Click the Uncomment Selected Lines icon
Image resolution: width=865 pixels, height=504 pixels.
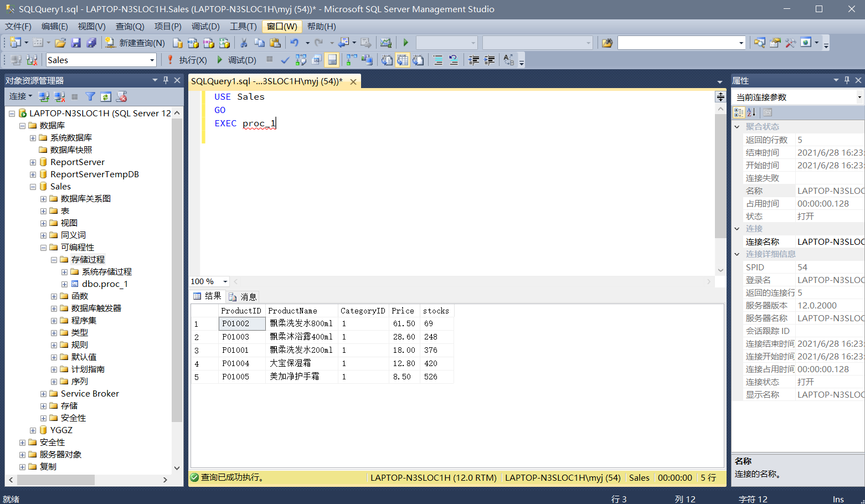[x=454, y=60]
